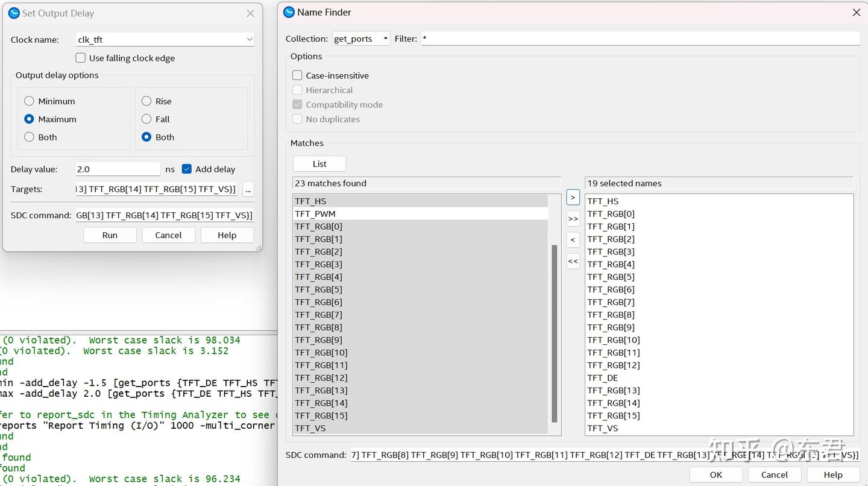Open the Collection get_ports dropdown
The width and height of the screenshot is (868, 486).
(x=361, y=39)
